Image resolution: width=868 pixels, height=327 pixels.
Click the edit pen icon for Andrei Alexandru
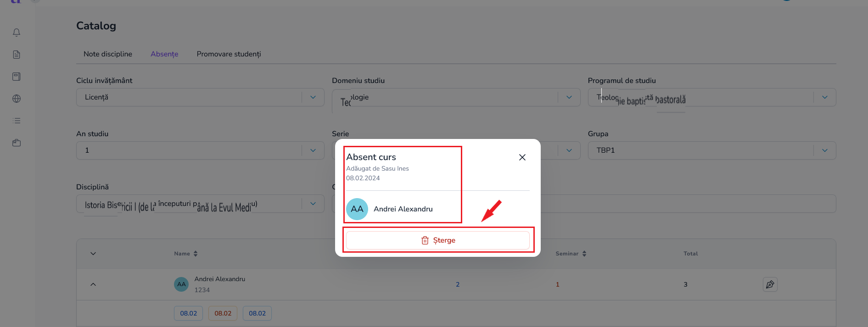pos(770,284)
